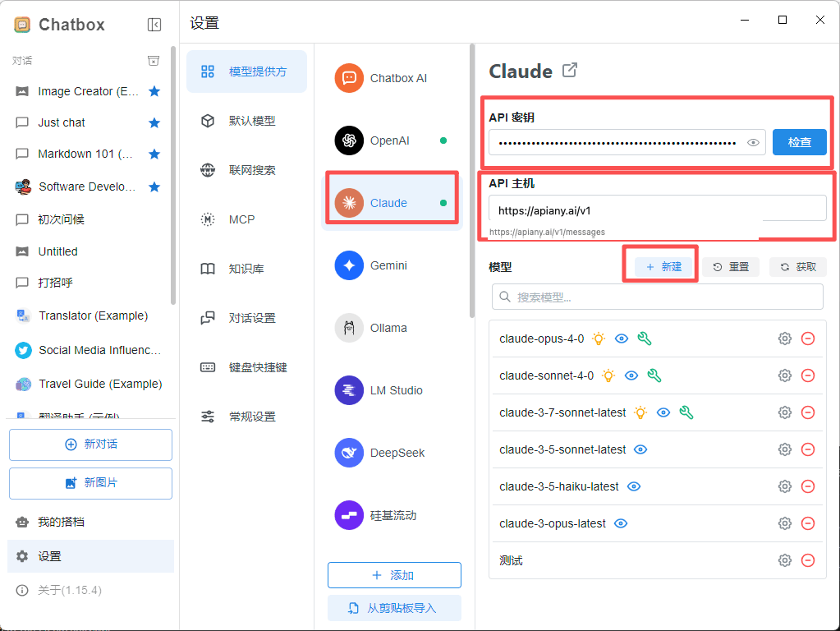Open 关于(1.15.4) in the sidebar
840x631 pixels.
pos(90,590)
